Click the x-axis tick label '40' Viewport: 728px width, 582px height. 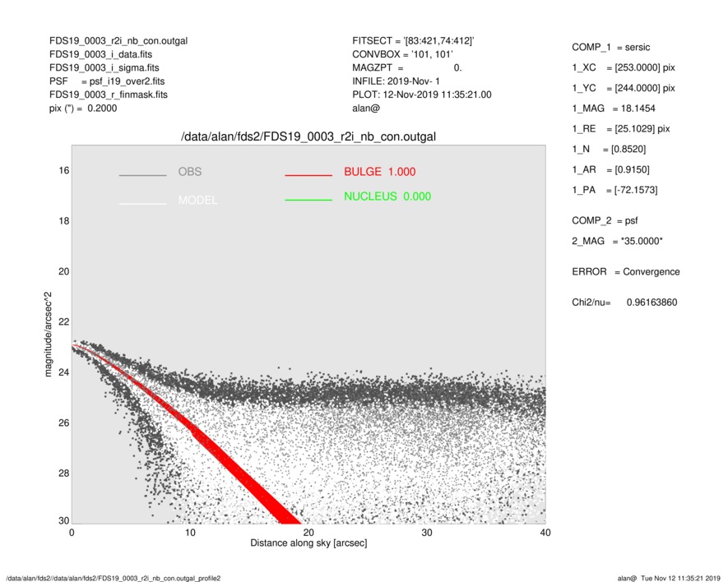545,533
